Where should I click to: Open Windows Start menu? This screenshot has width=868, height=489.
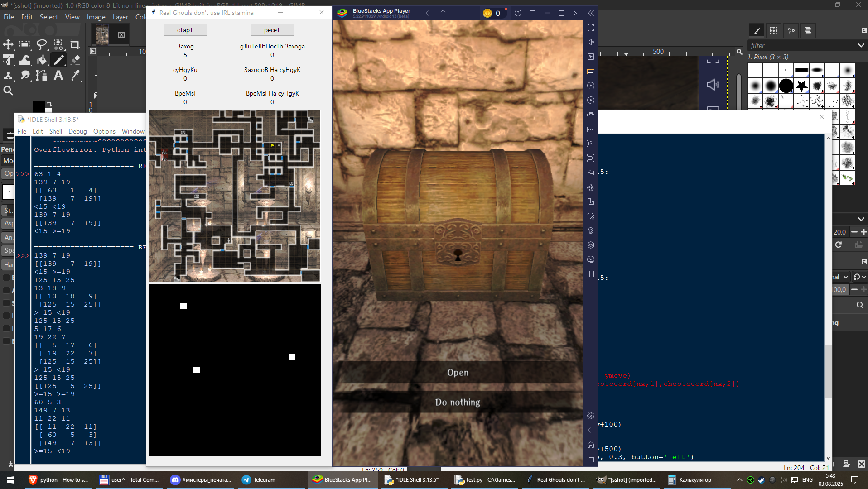coord(11,480)
